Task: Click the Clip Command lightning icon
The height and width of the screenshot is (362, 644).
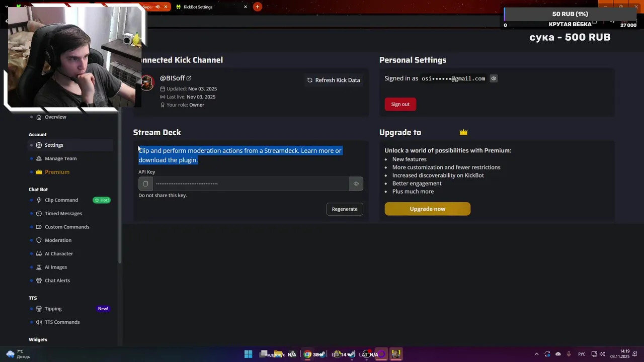Action: pyautogui.click(x=39, y=200)
